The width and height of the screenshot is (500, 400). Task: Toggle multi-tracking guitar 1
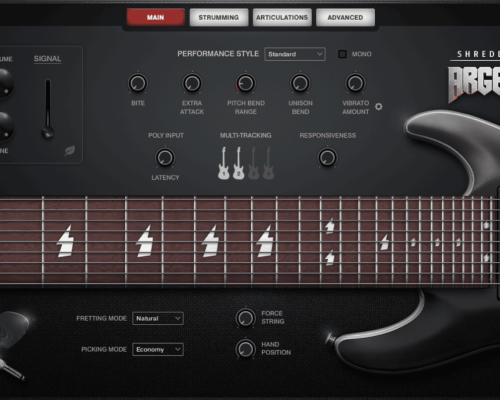point(224,163)
